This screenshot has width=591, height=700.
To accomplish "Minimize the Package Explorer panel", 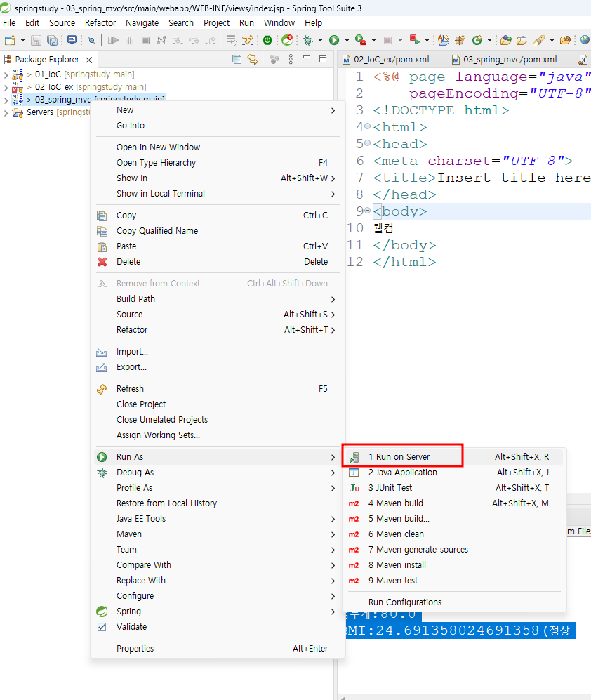I will [307, 58].
